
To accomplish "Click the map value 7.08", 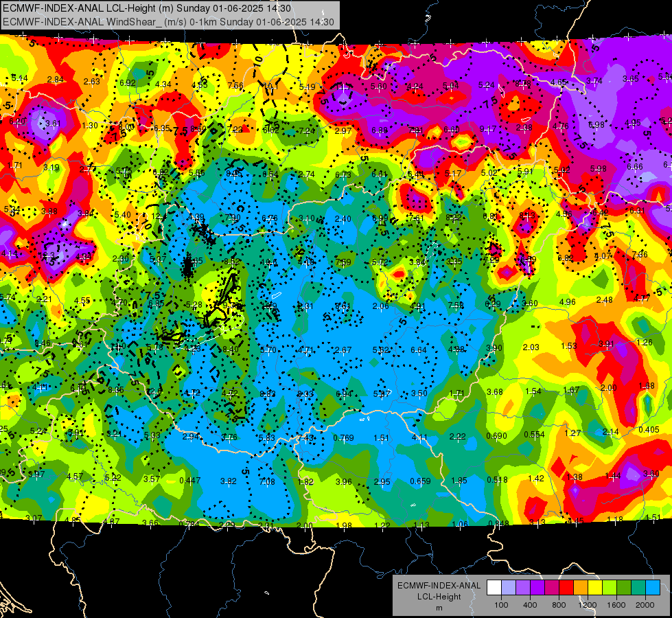I will tap(267, 481).
